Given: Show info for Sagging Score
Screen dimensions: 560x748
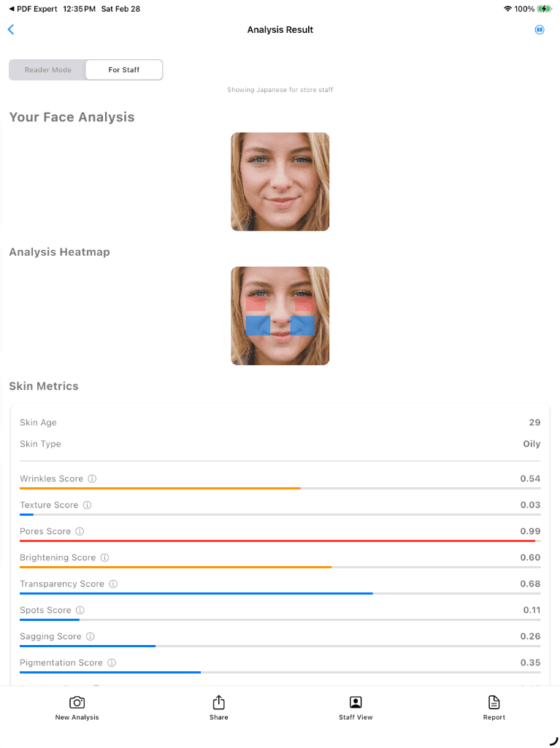Looking at the screenshot, I should (x=91, y=637).
